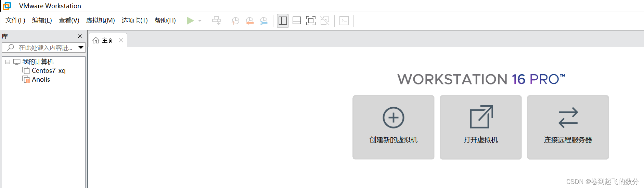Viewport: 644px width, 188px height.
Task: Open the Snapshot Manager wrench icon
Action: tap(263, 21)
